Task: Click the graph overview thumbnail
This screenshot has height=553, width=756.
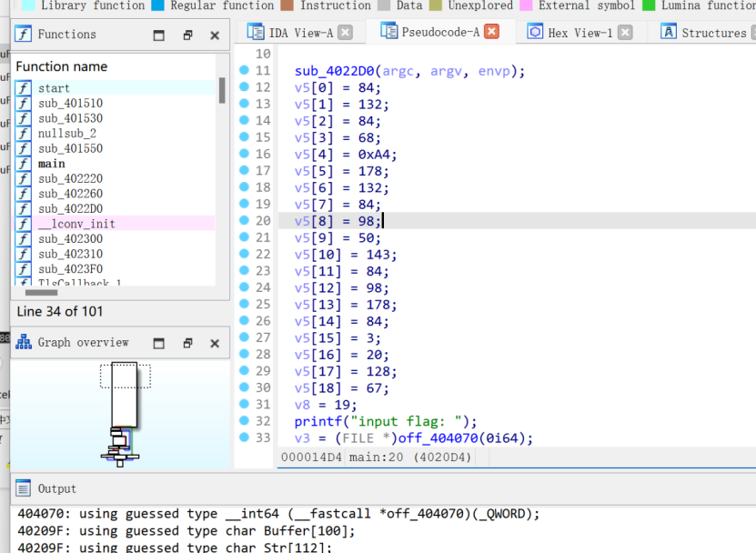Action: tap(120, 414)
